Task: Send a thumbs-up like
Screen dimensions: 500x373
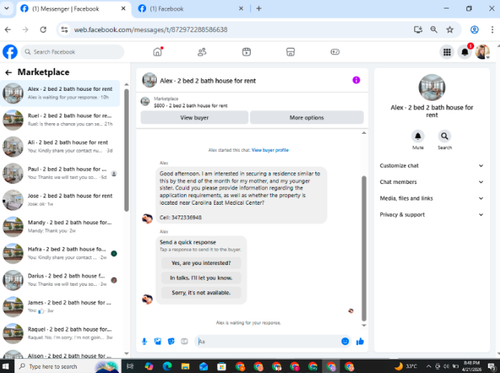Action: [360, 341]
